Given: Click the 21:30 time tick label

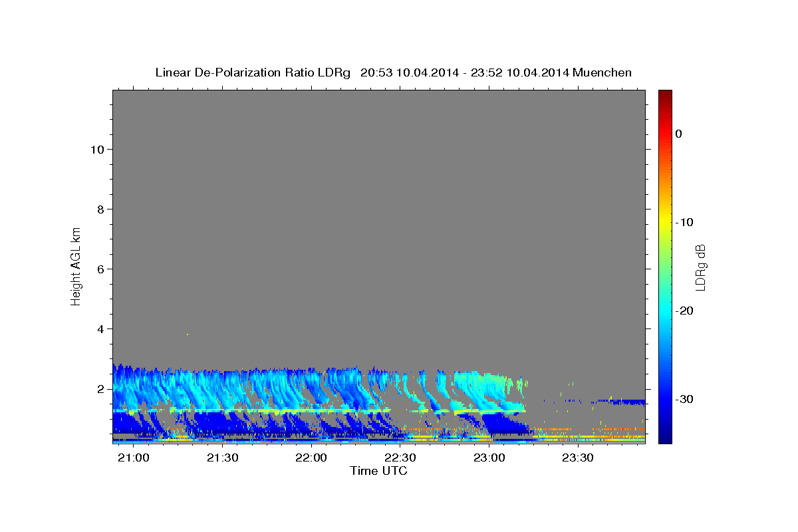Looking at the screenshot, I should click(x=223, y=458).
